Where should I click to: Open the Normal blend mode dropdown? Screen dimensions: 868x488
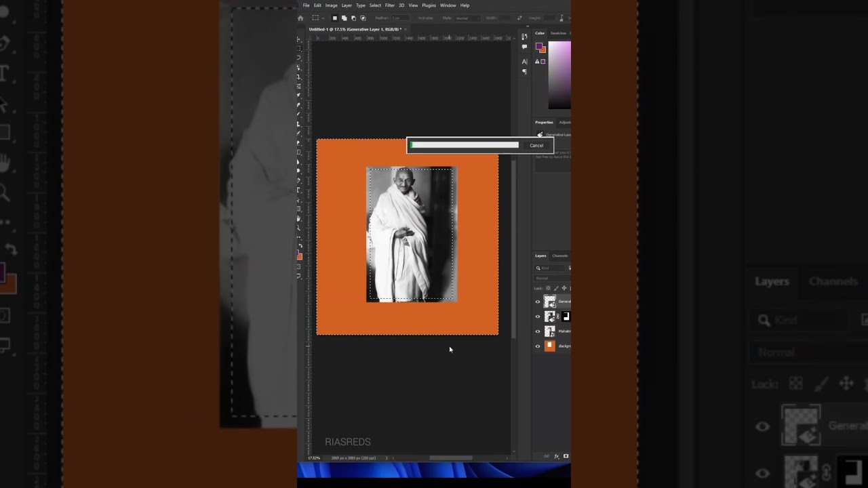553,278
